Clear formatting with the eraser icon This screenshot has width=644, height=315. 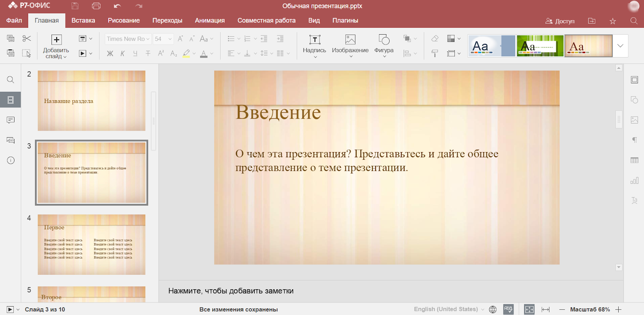[x=435, y=39]
